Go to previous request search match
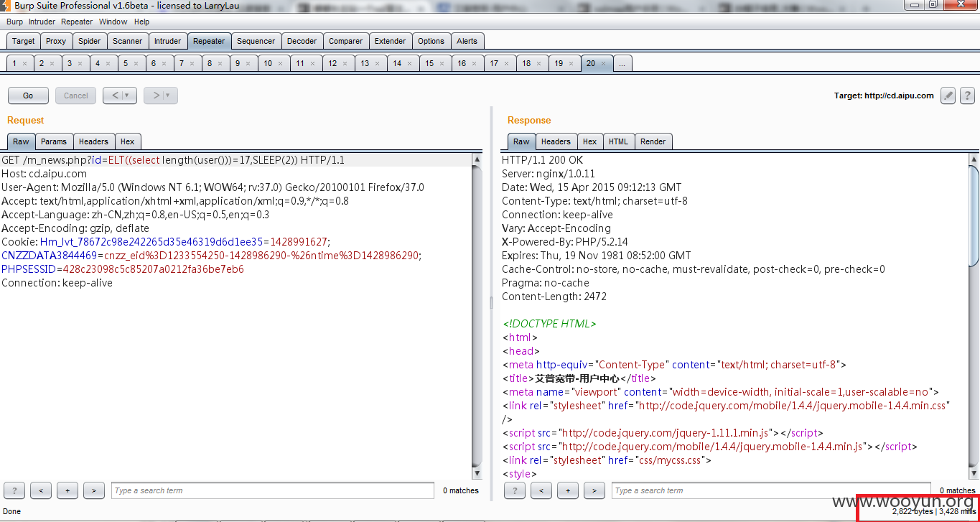Screen dimensions: 980x522 pyautogui.click(x=40, y=490)
